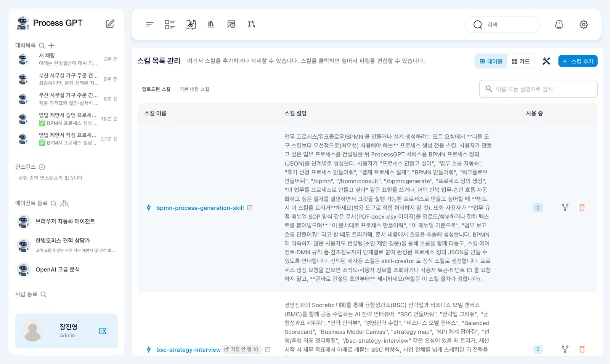610x364 pixels.
Task: Open the agent organization people icon
Action: [x=64, y=203]
